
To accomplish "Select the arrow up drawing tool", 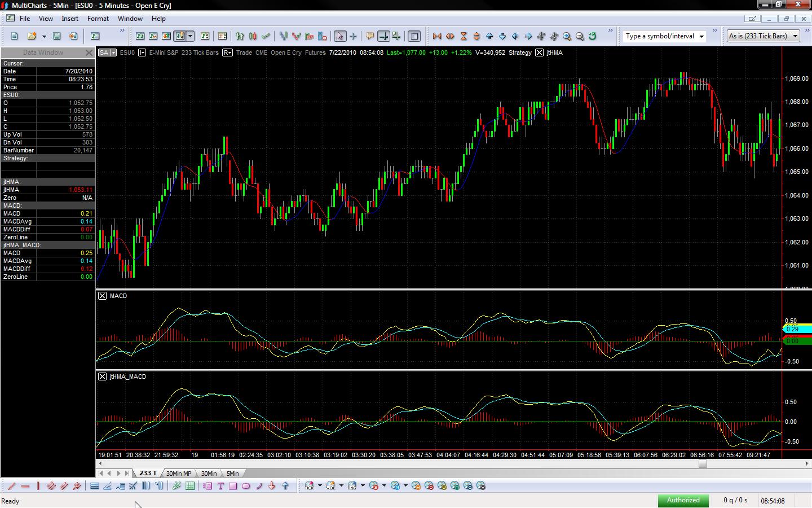I will 285,486.
